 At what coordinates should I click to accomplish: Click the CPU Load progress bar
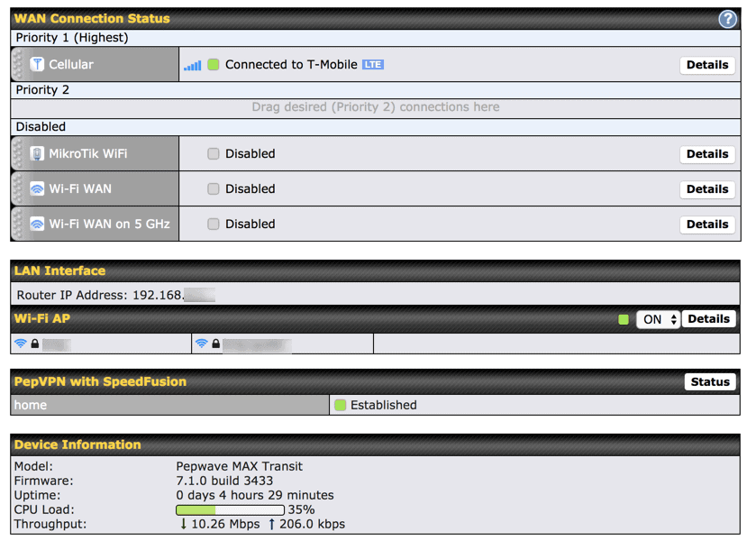click(x=230, y=510)
